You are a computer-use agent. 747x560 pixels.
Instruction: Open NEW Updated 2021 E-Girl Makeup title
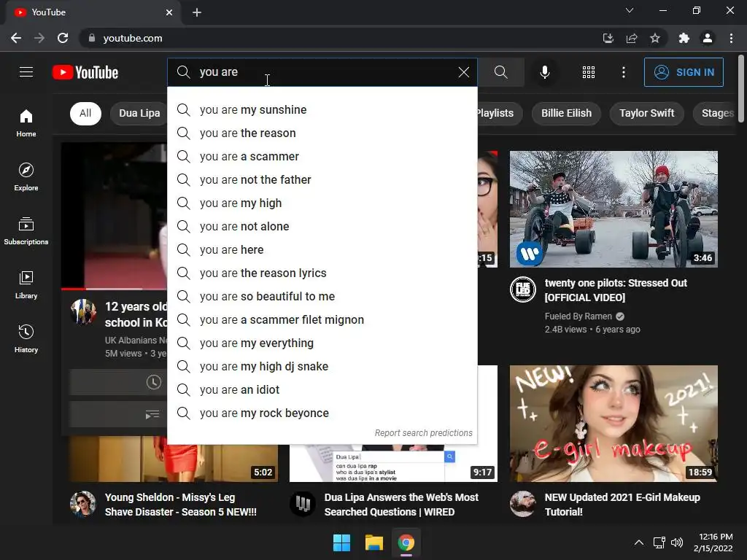pos(622,505)
